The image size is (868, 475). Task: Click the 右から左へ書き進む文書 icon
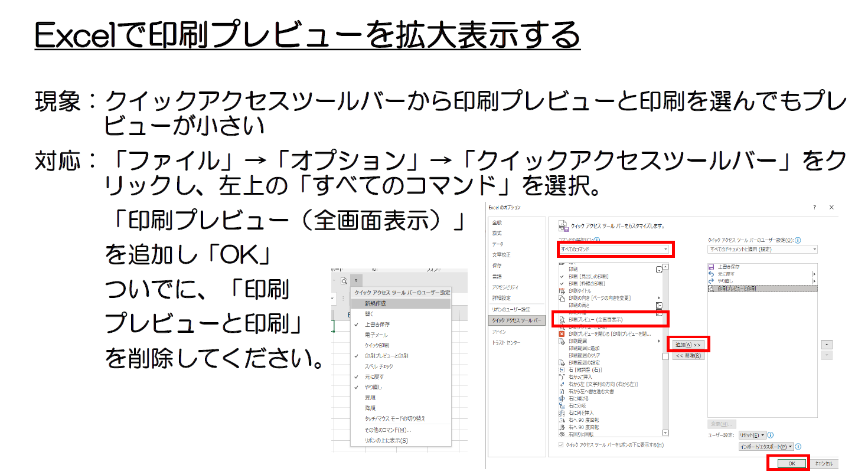pos(562,391)
